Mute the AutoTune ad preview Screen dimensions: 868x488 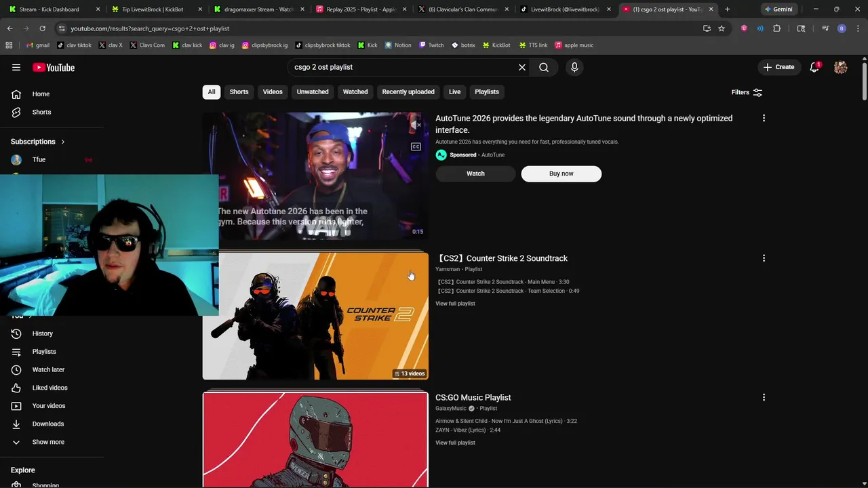click(416, 125)
